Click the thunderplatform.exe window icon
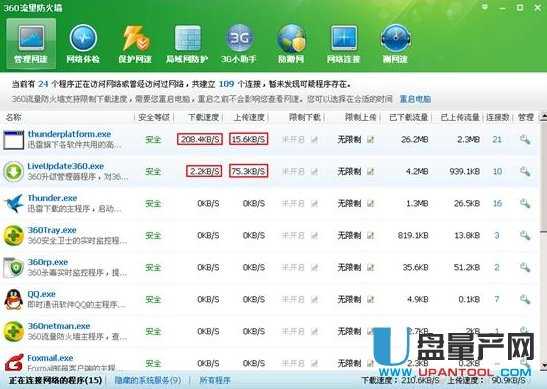Image resolution: width=547 pixels, height=389 pixels. (x=14, y=140)
